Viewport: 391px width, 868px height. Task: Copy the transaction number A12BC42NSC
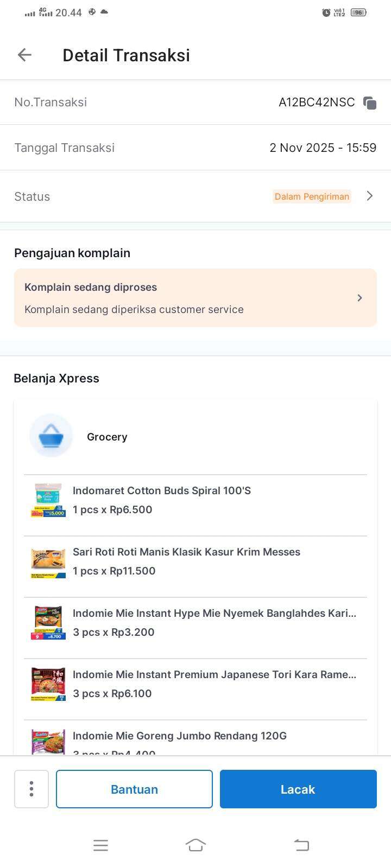370,103
